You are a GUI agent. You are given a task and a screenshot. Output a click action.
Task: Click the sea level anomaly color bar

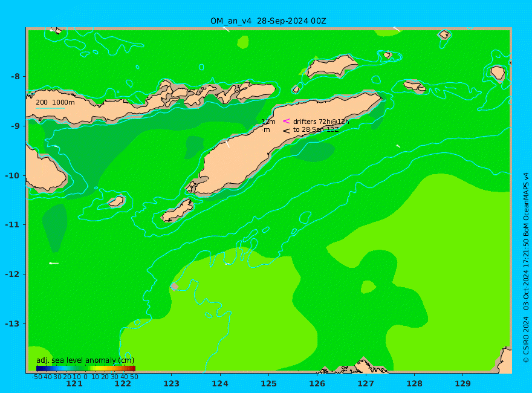tap(85, 369)
